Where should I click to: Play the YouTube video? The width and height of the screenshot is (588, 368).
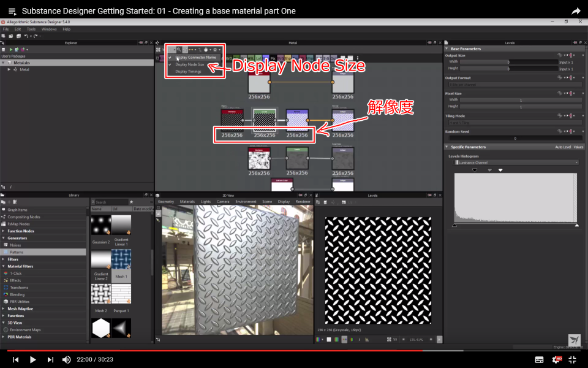tap(32, 359)
